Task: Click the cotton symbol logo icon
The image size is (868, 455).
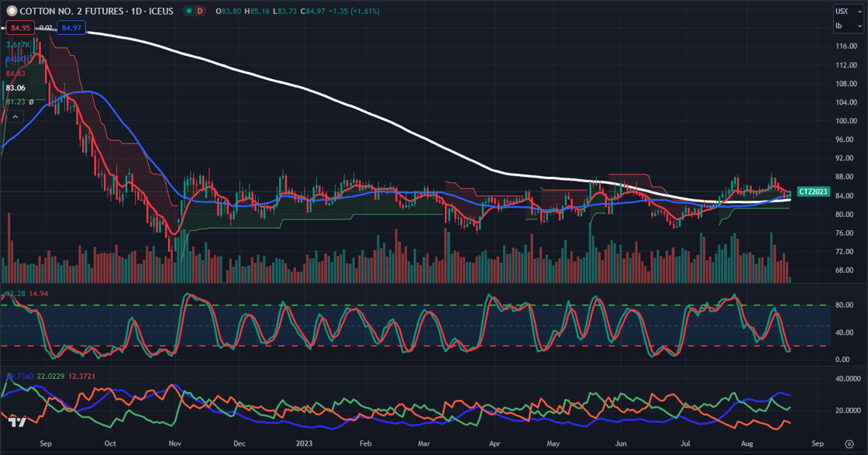Action: coord(11,11)
